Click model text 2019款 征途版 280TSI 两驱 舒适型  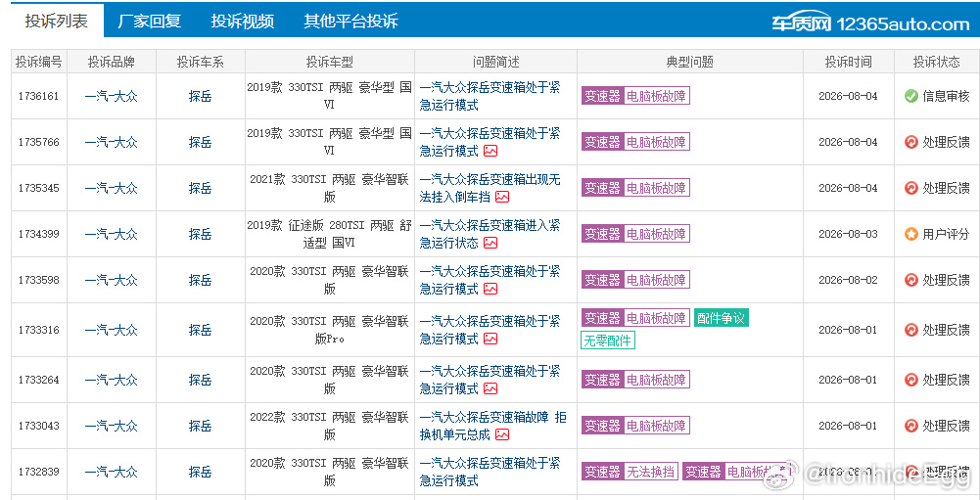[329, 234]
